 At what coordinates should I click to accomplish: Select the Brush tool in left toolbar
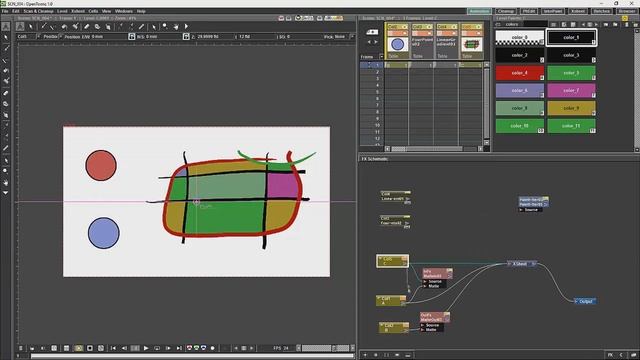tap(6, 49)
